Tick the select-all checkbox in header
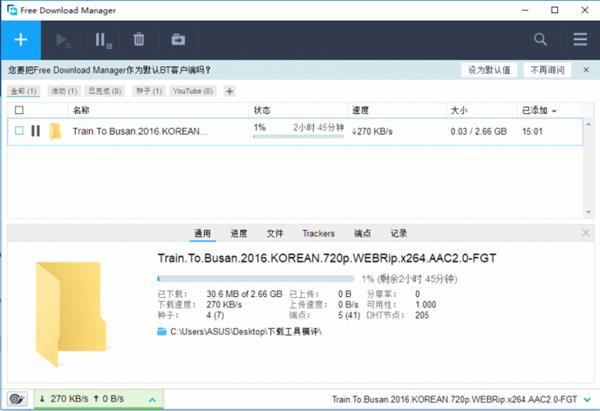 click(x=19, y=110)
